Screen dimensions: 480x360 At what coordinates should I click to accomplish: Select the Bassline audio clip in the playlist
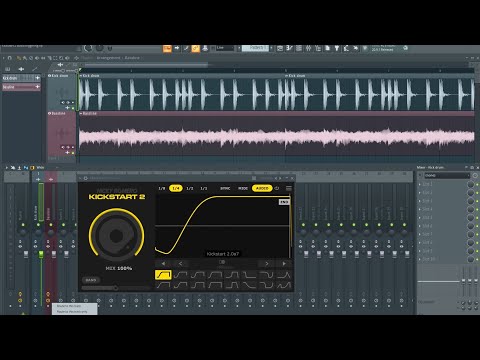coord(276,134)
